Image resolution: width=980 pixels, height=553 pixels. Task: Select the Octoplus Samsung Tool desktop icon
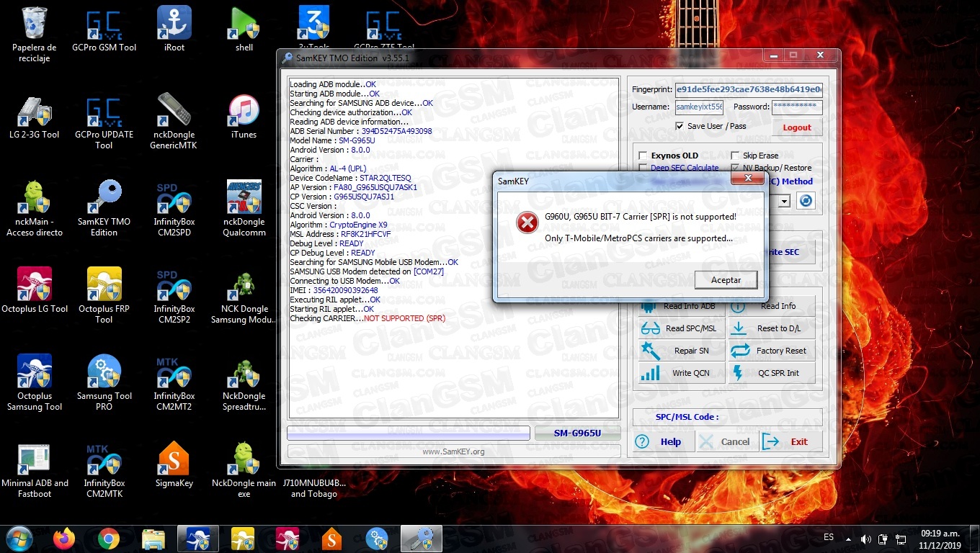click(x=35, y=383)
